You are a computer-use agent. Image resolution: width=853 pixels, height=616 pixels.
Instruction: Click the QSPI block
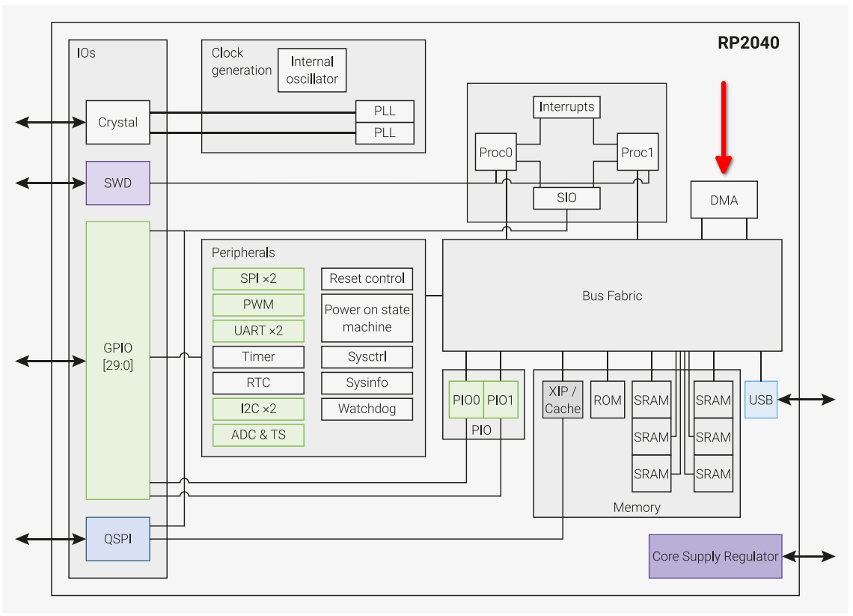(117, 539)
